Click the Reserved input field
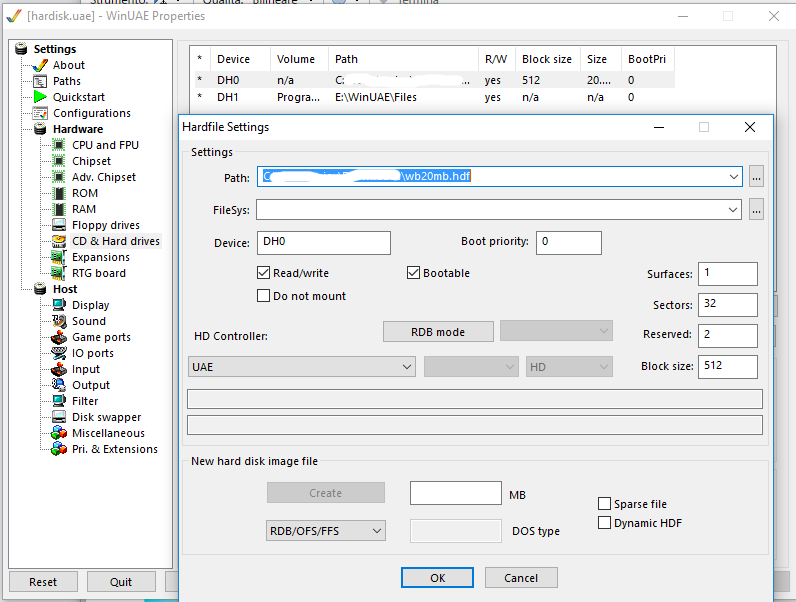796x602 pixels. click(x=727, y=336)
